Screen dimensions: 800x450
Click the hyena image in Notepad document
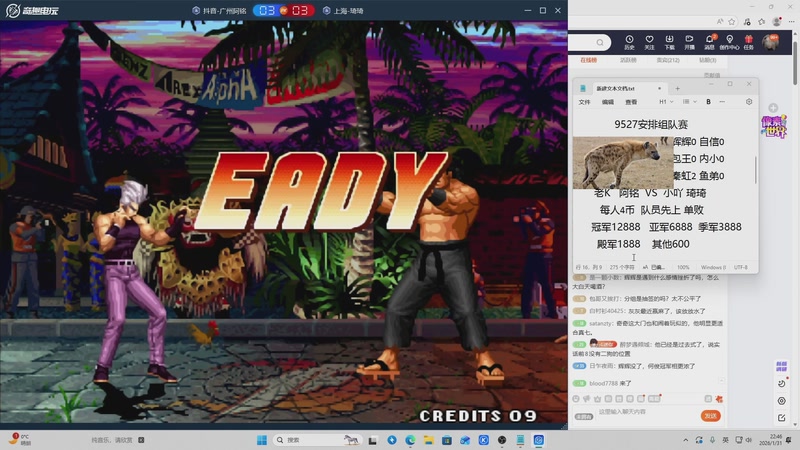tap(623, 162)
